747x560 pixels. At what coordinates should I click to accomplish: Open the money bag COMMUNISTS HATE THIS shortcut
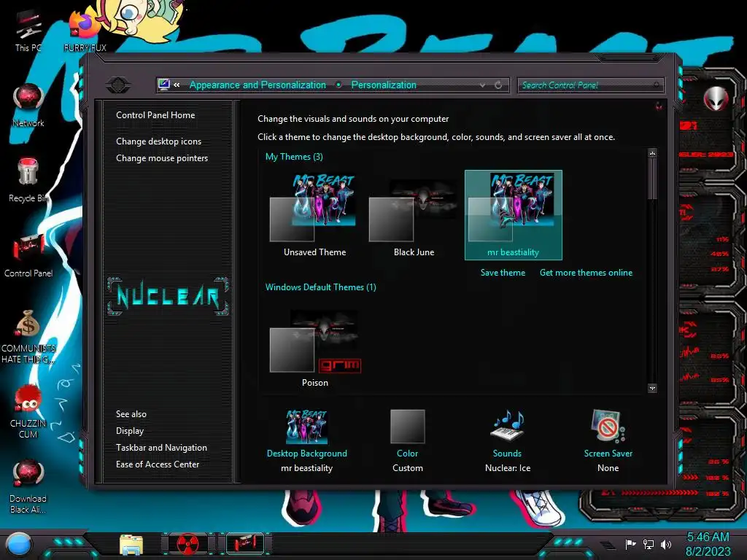(28, 336)
